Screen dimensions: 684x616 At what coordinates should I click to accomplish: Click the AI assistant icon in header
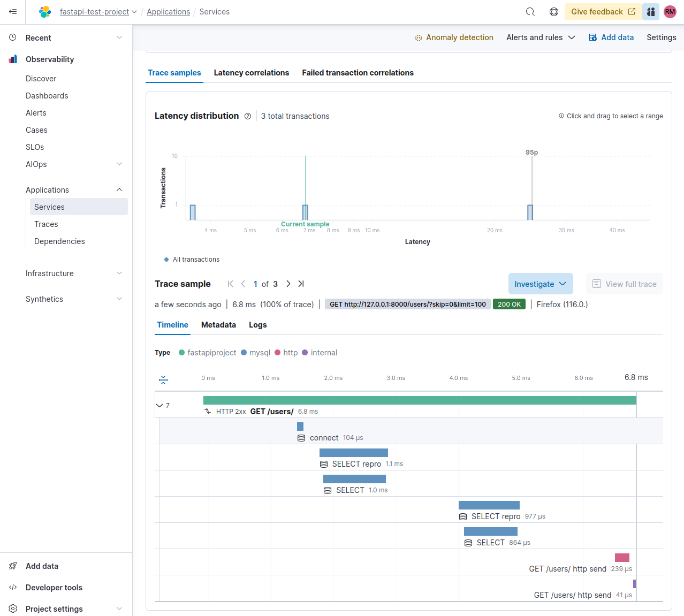pyautogui.click(x=651, y=12)
